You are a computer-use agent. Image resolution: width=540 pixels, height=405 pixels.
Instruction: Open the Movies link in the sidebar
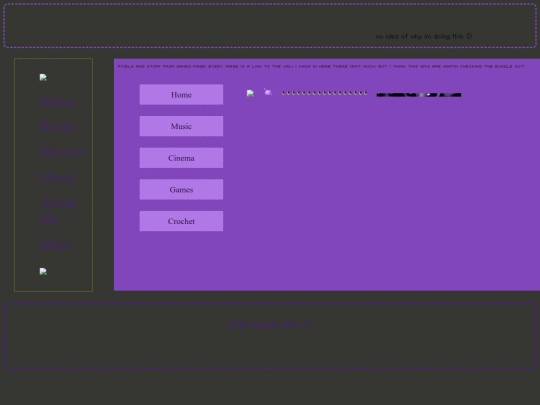(62, 152)
